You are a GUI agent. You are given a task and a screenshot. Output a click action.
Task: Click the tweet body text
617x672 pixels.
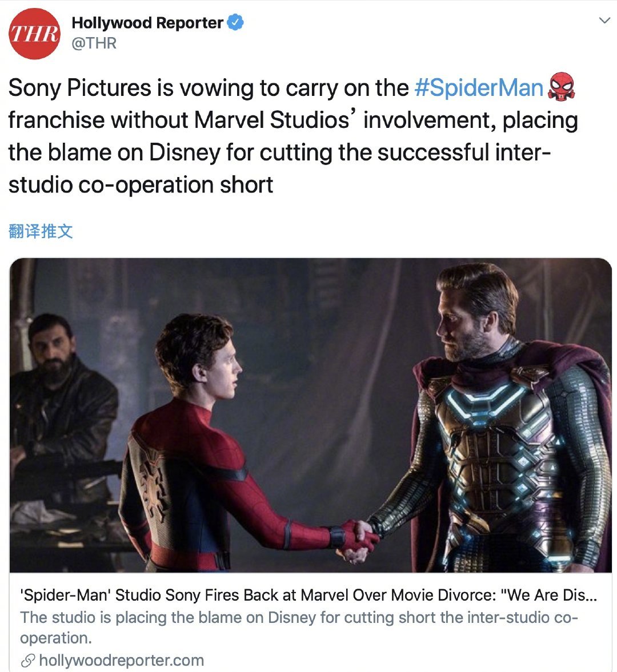(x=293, y=136)
